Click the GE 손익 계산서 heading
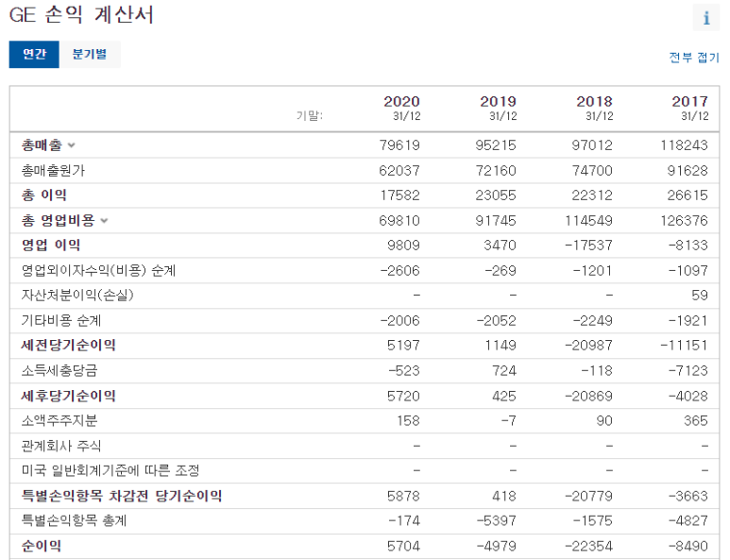The height and width of the screenshot is (560, 730). tap(81, 15)
